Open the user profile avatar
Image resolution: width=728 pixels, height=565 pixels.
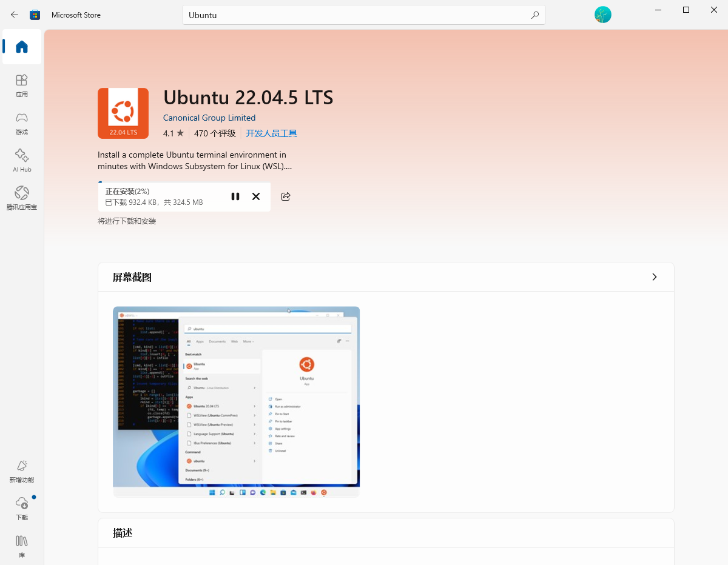(602, 15)
